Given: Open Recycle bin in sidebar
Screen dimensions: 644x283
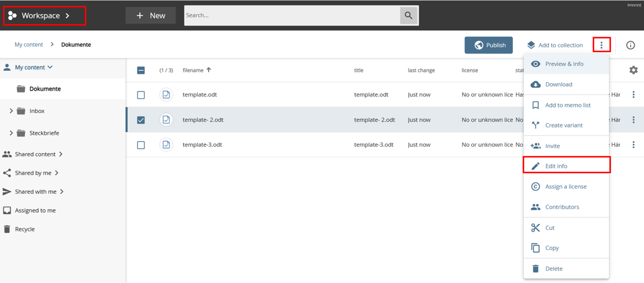Looking at the screenshot, I should (x=25, y=229).
